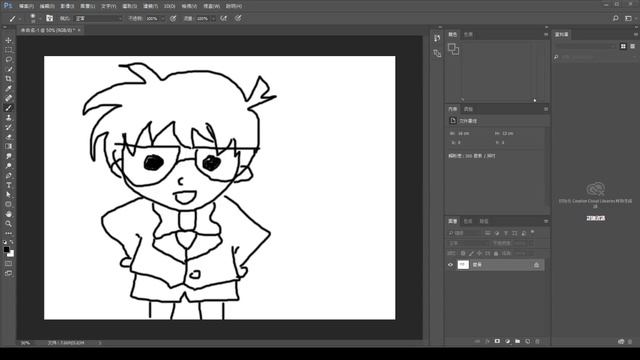Add a layer mask button
Screen dimensions: 640x360
(497, 341)
